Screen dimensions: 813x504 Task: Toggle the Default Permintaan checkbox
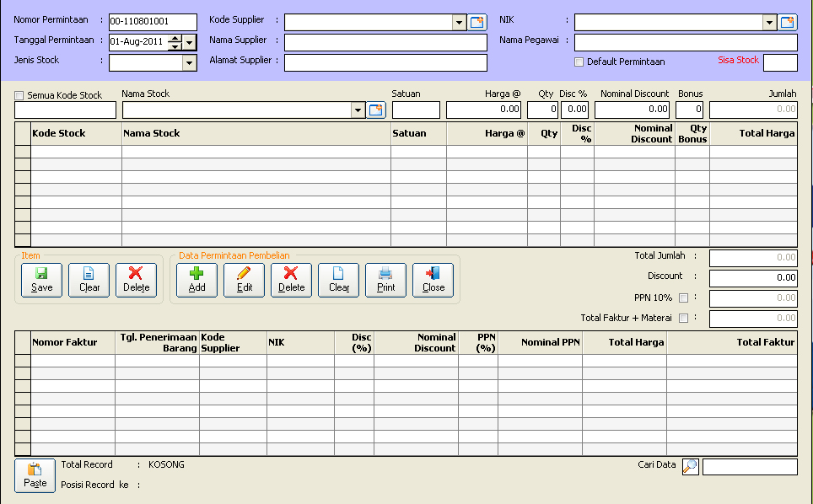point(579,62)
